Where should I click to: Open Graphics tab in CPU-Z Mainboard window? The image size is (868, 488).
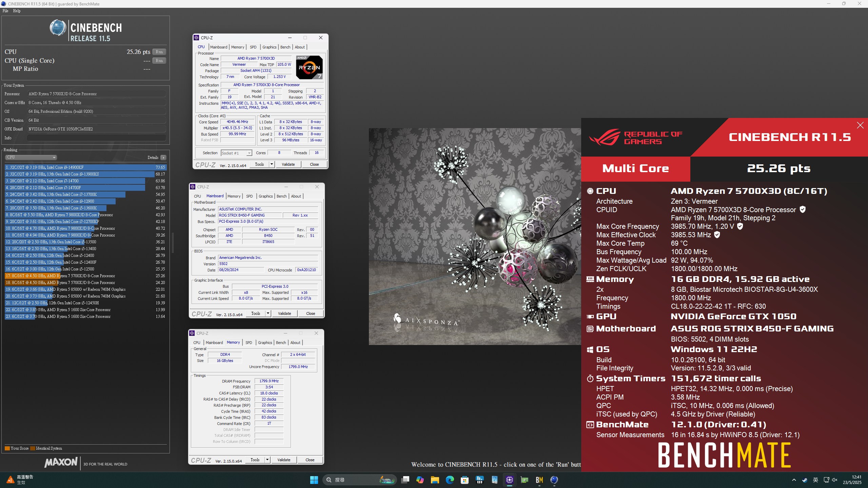click(265, 196)
